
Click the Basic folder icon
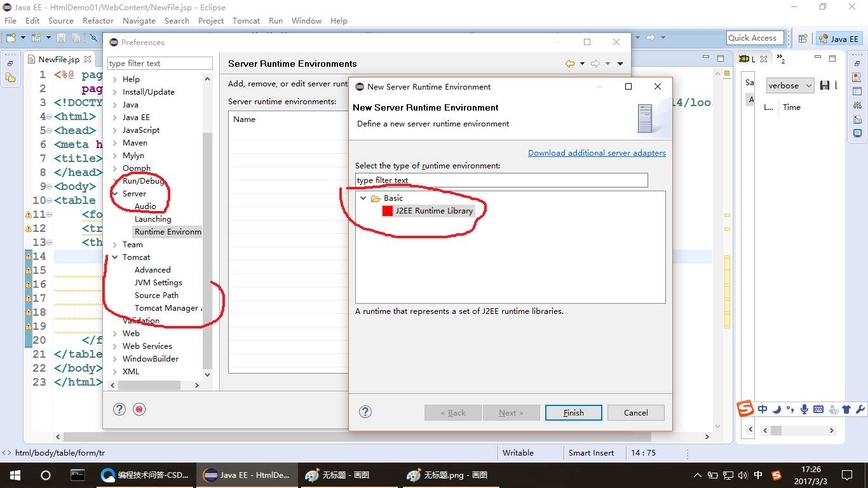coord(376,198)
